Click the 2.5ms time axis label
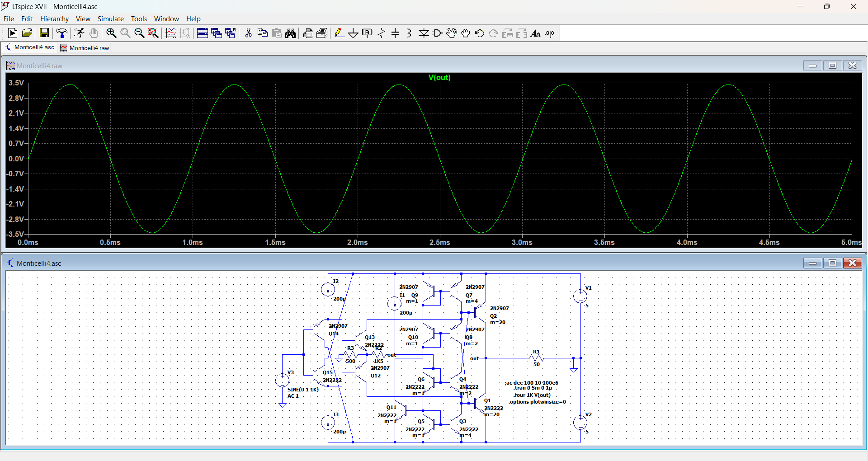 coord(440,243)
